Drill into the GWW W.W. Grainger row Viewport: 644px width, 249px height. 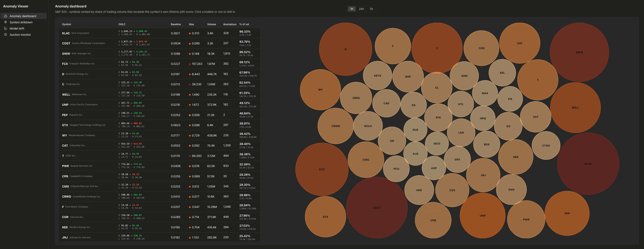160,53
